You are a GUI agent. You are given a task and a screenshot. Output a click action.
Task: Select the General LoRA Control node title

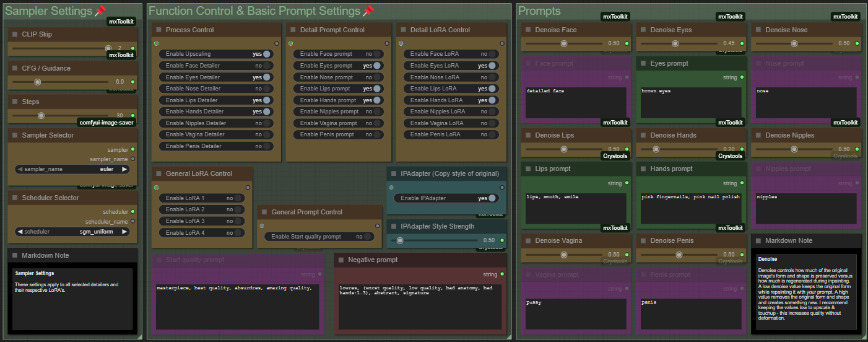[x=199, y=174]
